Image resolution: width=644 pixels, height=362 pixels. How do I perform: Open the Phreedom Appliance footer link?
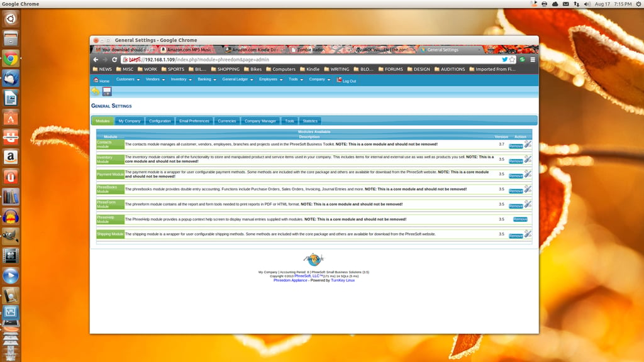point(291,280)
